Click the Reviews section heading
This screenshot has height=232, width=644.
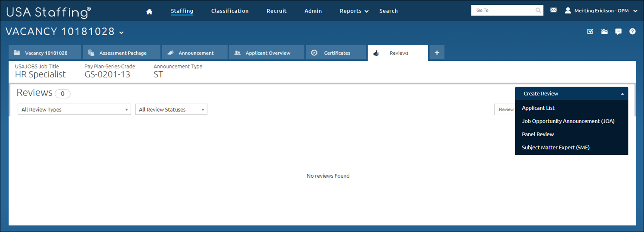(34, 93)
